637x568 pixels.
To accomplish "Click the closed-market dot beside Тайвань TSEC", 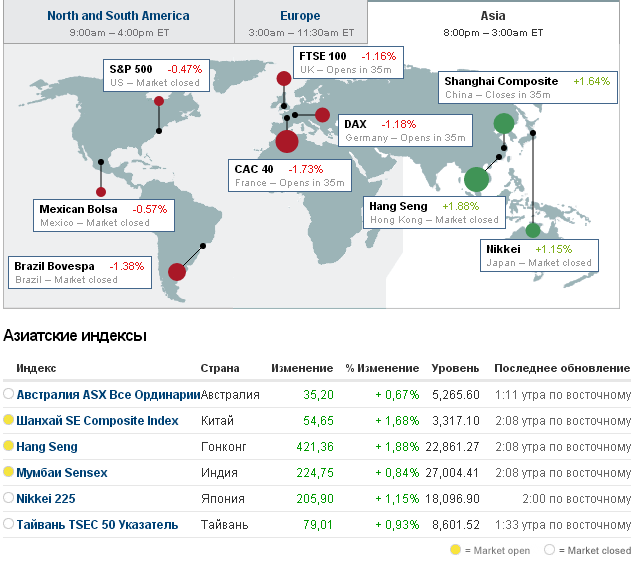I will point(9,524).
